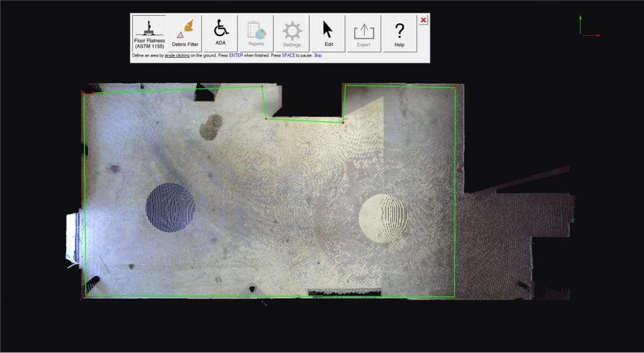Viewport: 644px width, 353px height.
Task: Open Help with the question mark
Action: tap(399, 34)
